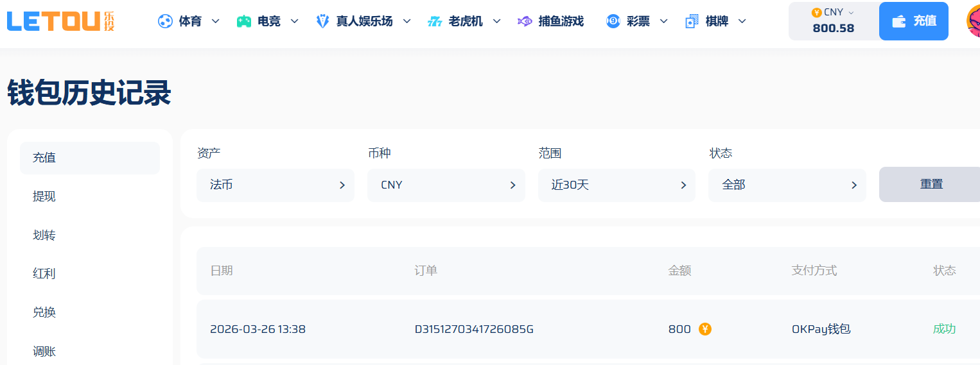This screenshot has width=980, height=365.
Task: Open the 资产 dropdown showing 法币
Action: (x=275, y=185)
